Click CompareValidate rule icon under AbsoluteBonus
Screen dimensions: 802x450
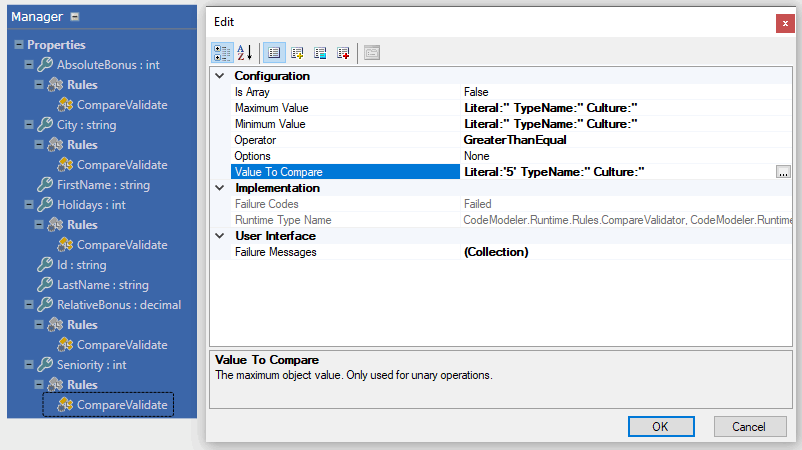pos(65,104)
